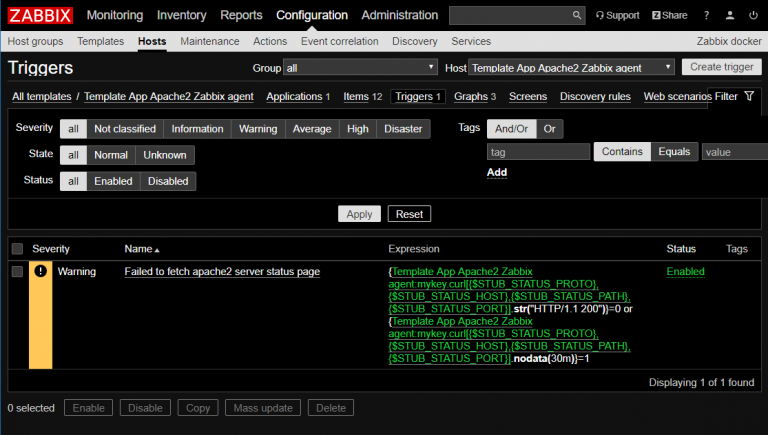This screenshot has width=768, height=435.
Task: Open 'Failed to fetch apache2 server status page' trigger
Action: pyautogui.click(x=222, y=271)
